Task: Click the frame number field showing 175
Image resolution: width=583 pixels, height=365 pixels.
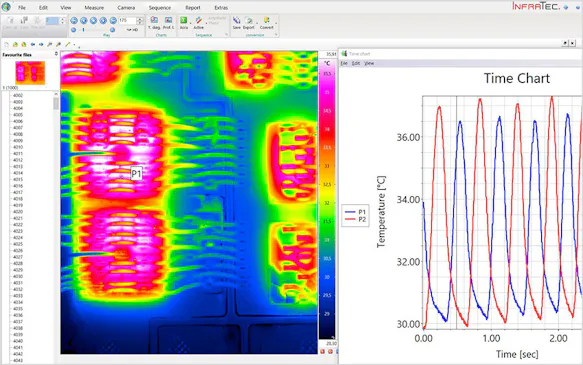Action: (128, 20)
